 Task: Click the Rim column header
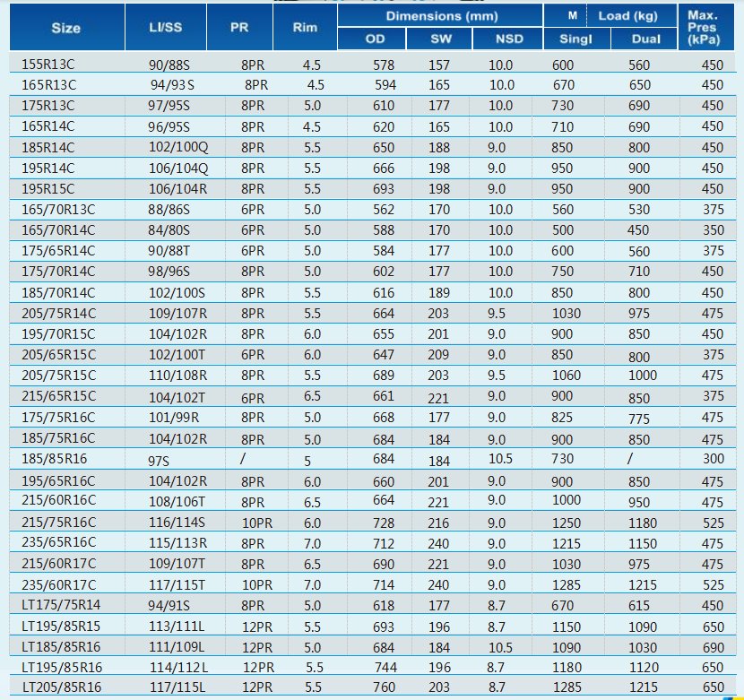[x=306, y=28]
